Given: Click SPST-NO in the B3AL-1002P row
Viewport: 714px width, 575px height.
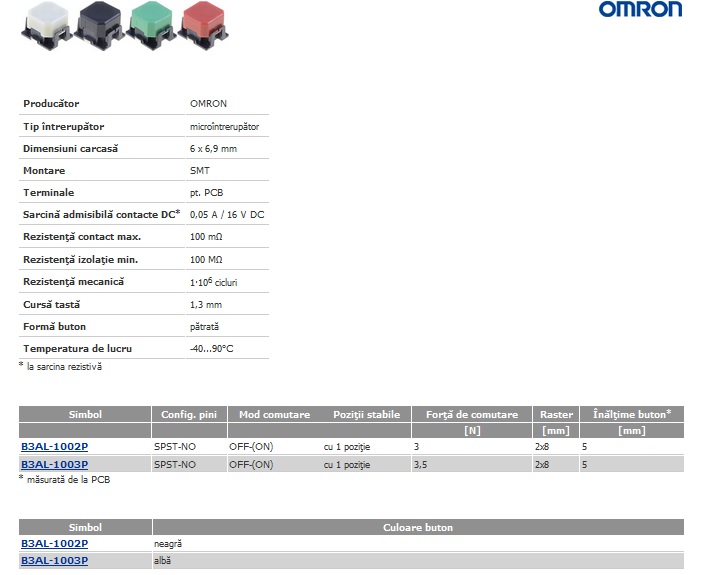Looking at the screenshot, I should point(175,447).
